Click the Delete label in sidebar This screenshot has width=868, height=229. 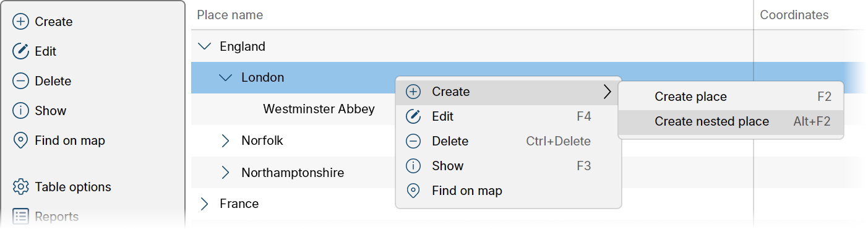[53, 81]
